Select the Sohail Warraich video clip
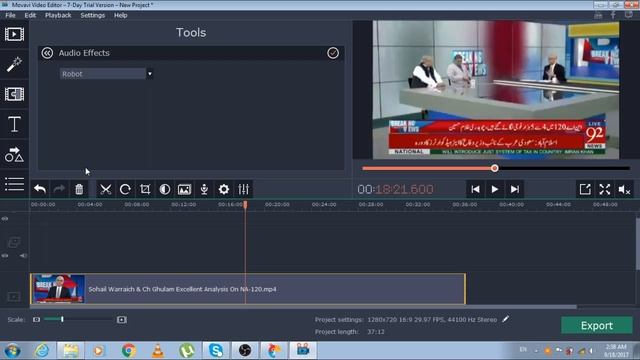 click(x=248, y=289)
